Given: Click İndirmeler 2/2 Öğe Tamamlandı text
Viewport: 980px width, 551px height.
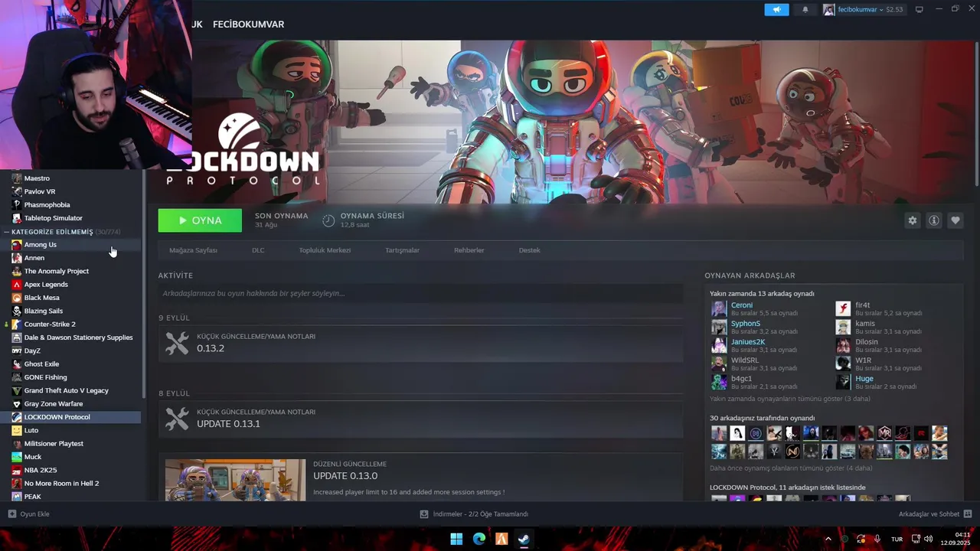Looking at the screenshot, I should coord(481,514).
